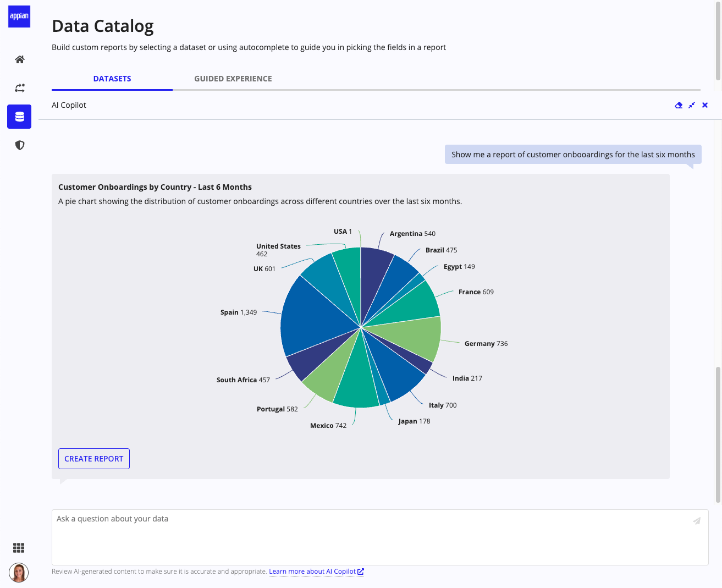This screenshot has width=722, height=588.
Task: Click the 'France 609' chart label
Action: click(x=476, y=292)
